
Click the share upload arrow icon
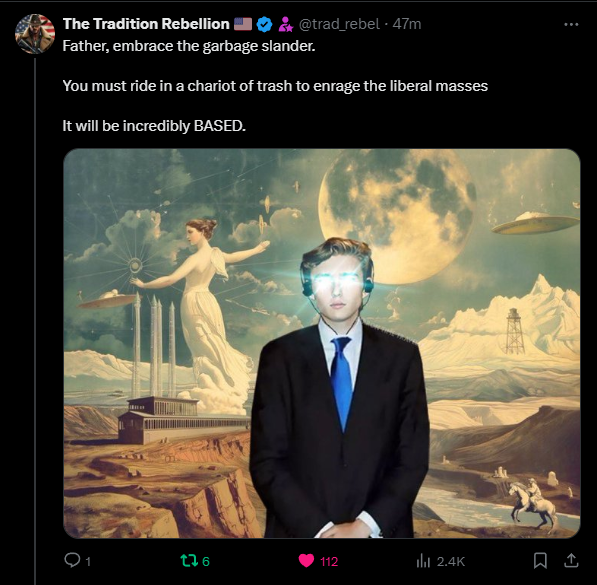pos(571,560)
